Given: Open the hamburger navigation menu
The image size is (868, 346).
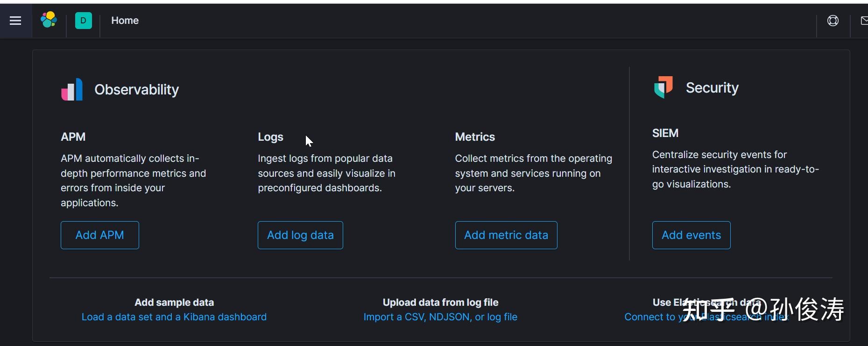Looking at the screenshot, I should click(15, 21).
